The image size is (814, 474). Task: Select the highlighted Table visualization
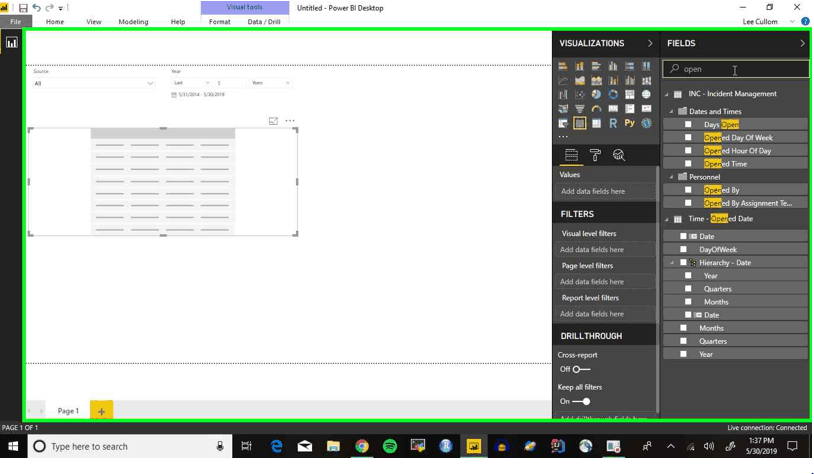pos(579,123)
